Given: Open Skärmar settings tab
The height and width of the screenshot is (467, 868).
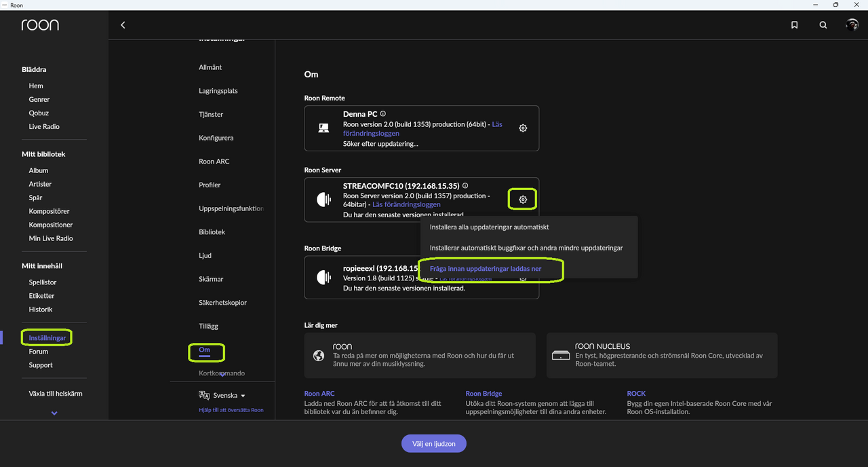Looking at the screenshot, I should [211, 279].
